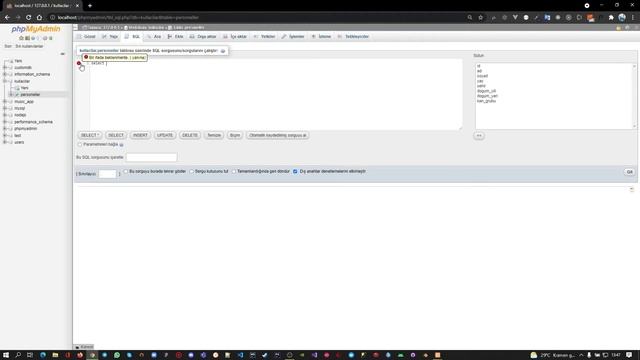Expand the mysql database node
This screenshot has height=360, width=640.
(5, 108)
